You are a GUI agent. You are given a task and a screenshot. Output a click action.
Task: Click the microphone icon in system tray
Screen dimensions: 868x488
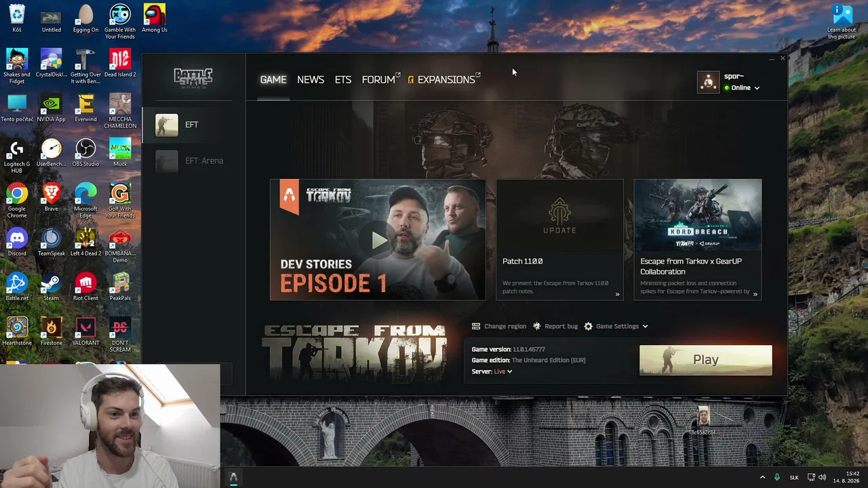click(x=777, y=477)
